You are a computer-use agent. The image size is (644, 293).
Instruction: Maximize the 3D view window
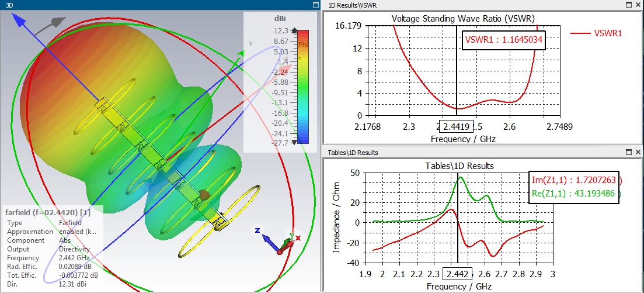[x=315, y=5]
